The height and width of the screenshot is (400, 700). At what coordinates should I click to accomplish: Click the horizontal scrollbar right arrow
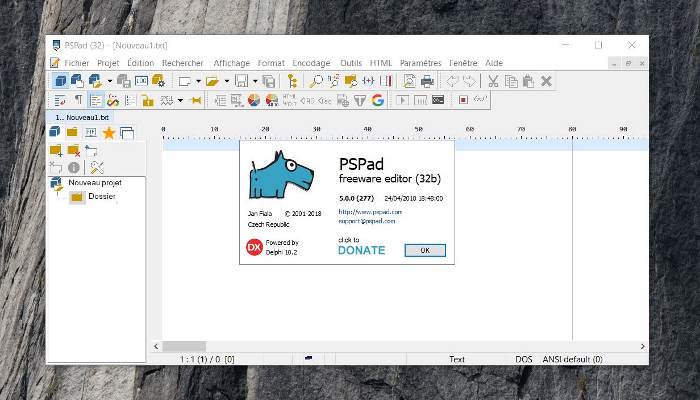(x=642, y=346)
